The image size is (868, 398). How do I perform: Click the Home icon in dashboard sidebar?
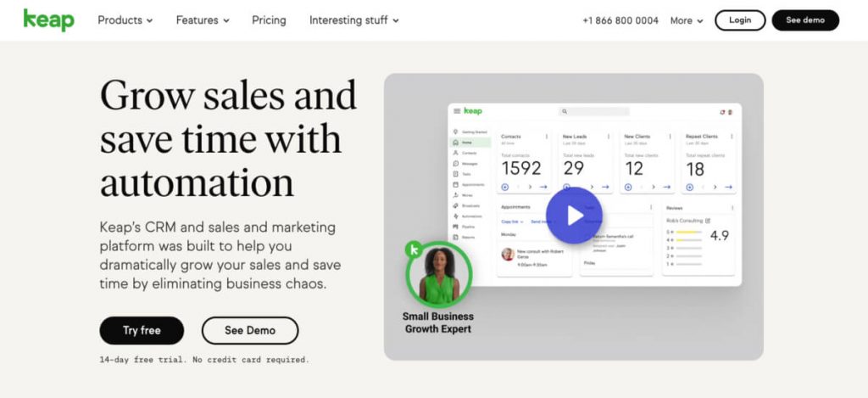[456, 143]
